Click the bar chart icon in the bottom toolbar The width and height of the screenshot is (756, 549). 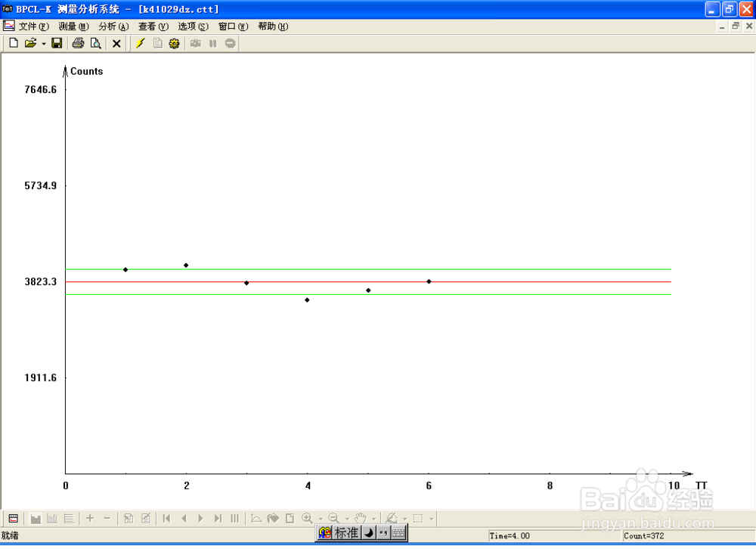[x=52, y=519]
